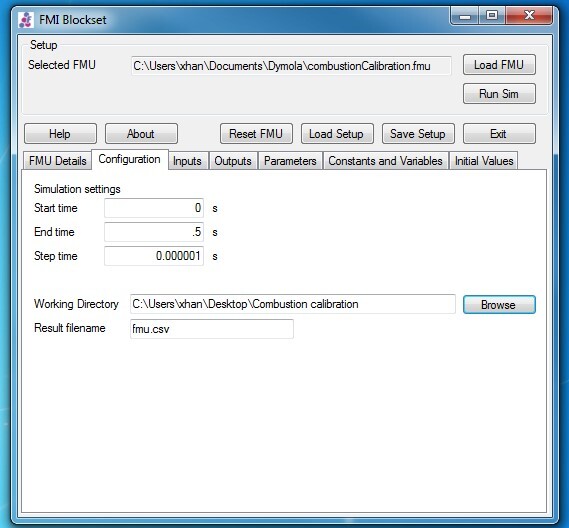Viewport: 569px width, 528px height.
Task: Select the Configuration tab
Action: tap(130, 159)
